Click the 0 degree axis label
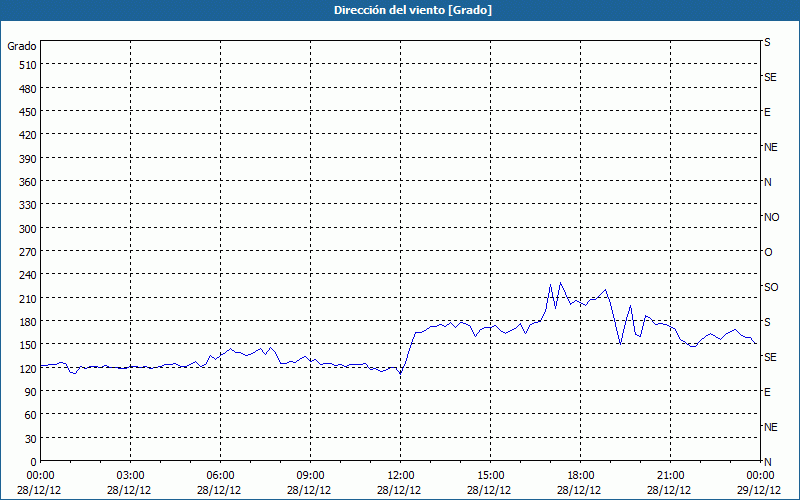 (34, 462)
